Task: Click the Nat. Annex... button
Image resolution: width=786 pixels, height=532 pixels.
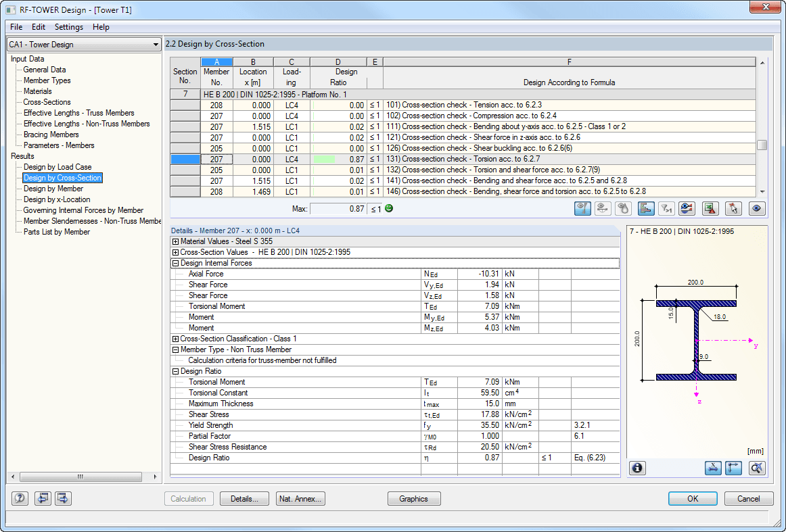Action: (301, 499)
